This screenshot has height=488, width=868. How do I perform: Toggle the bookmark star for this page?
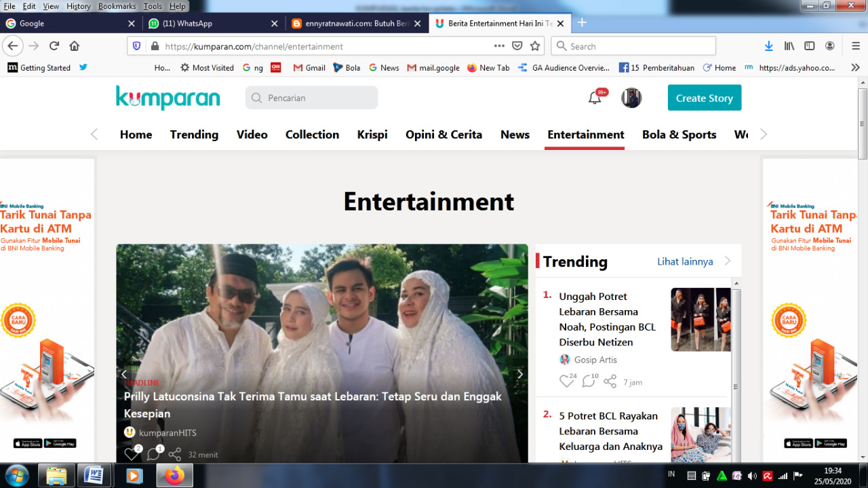[x=535, y=45]
